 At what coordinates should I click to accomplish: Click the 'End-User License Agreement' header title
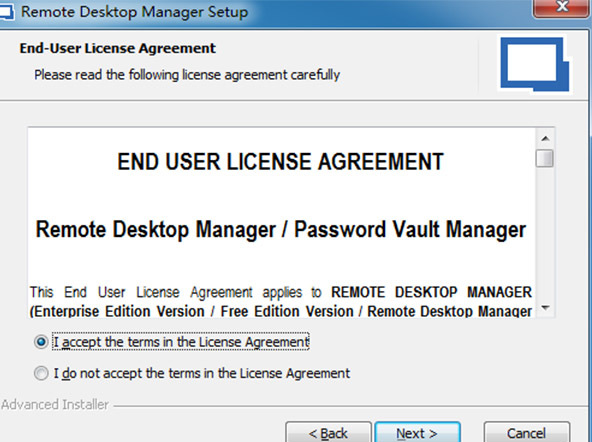pyautogui.click(x=117, y=48)
